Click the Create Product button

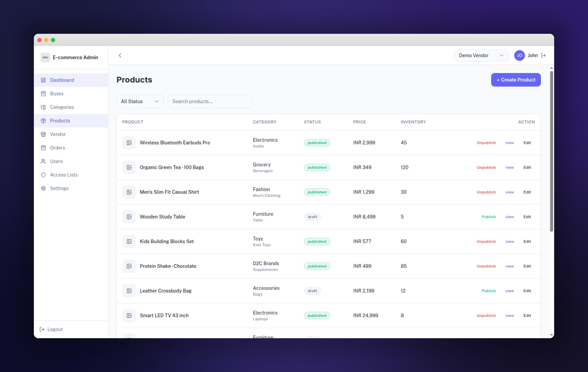click(516, 80)
